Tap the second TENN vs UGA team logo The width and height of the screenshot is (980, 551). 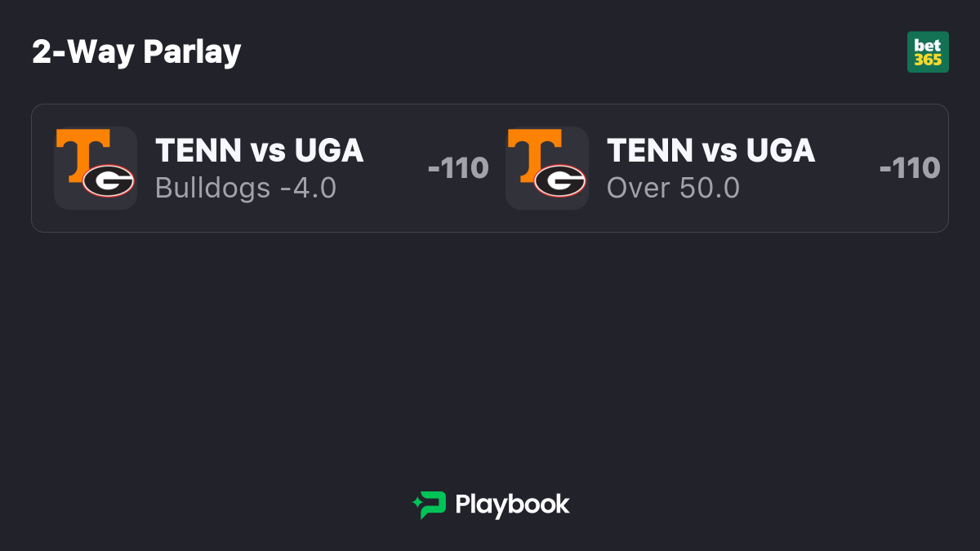click(x=547, y=168)
